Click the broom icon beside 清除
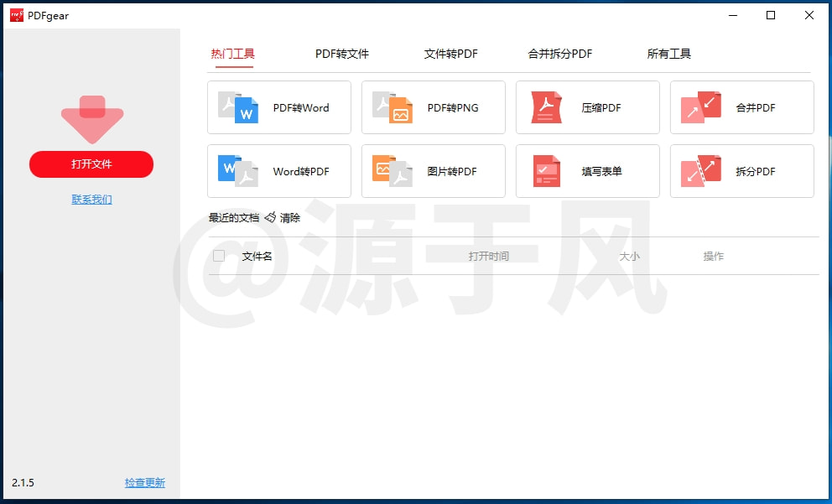This screenshot has width=832, height=504. [x=270, y=217]
